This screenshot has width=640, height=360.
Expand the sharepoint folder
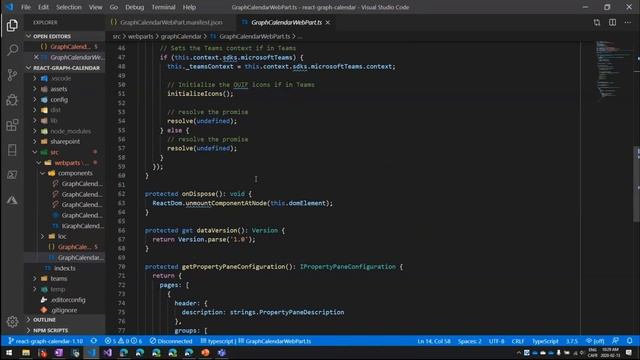click(x=64, y=142)
